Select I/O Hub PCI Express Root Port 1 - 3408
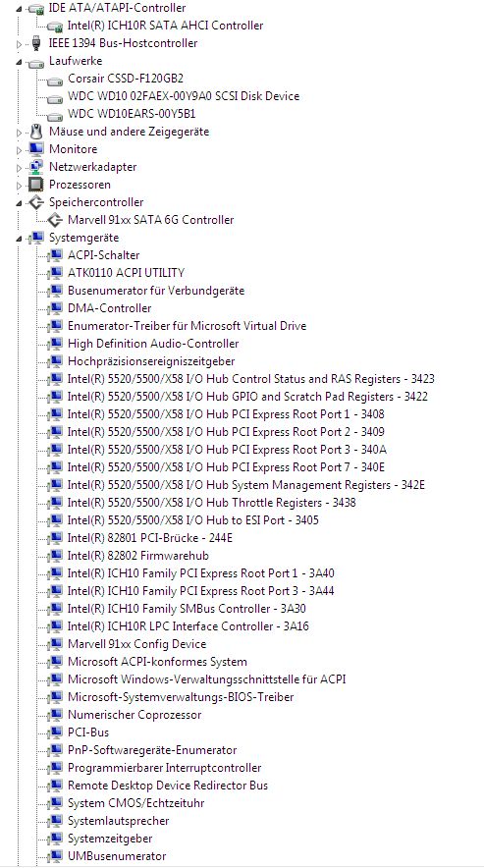Image resolution: width=484 pixels, height=868 pixels. (226, 414)
